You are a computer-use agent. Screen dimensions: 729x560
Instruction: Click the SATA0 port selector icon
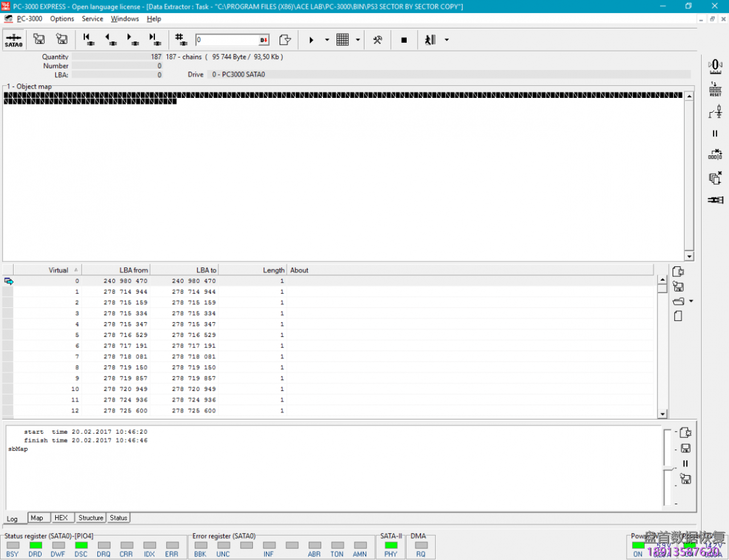(x=14, y=40)
